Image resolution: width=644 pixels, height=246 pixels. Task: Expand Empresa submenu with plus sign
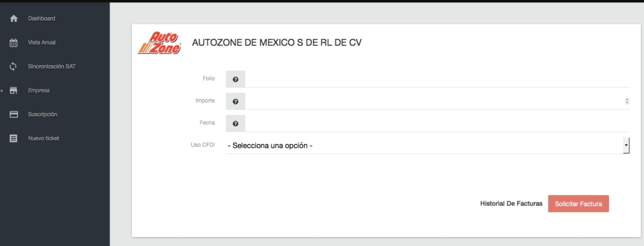tap(2, 90)
